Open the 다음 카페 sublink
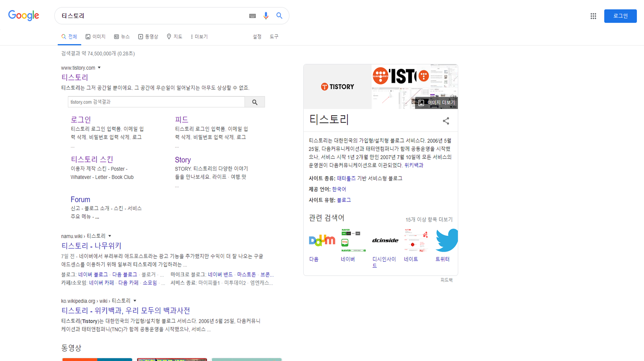The image size is (644, 361). click(x=128, y=283)
